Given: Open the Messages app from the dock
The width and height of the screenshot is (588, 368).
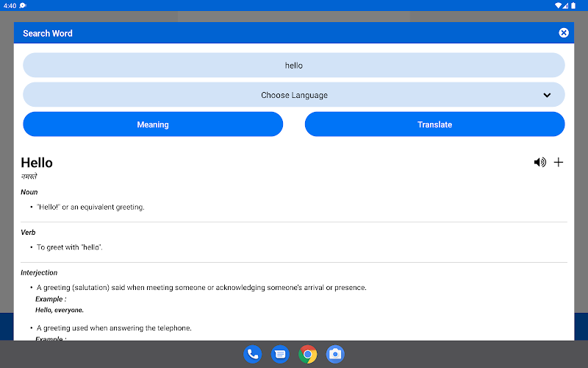Looking at the screenshot, I should pos(280,354).
